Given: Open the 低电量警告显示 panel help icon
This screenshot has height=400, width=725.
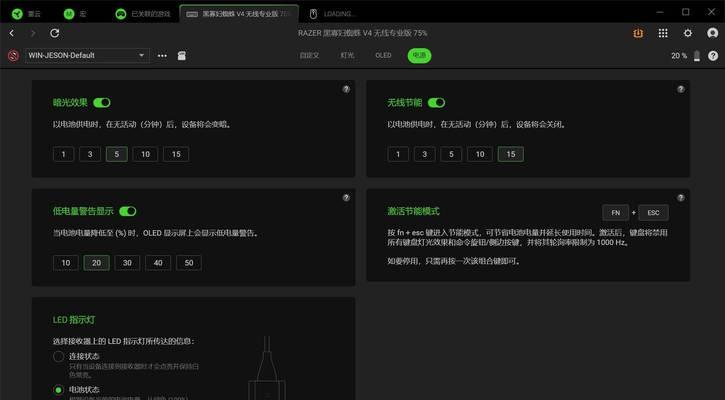Looking at the screenshot, I should tap(346, 198).
